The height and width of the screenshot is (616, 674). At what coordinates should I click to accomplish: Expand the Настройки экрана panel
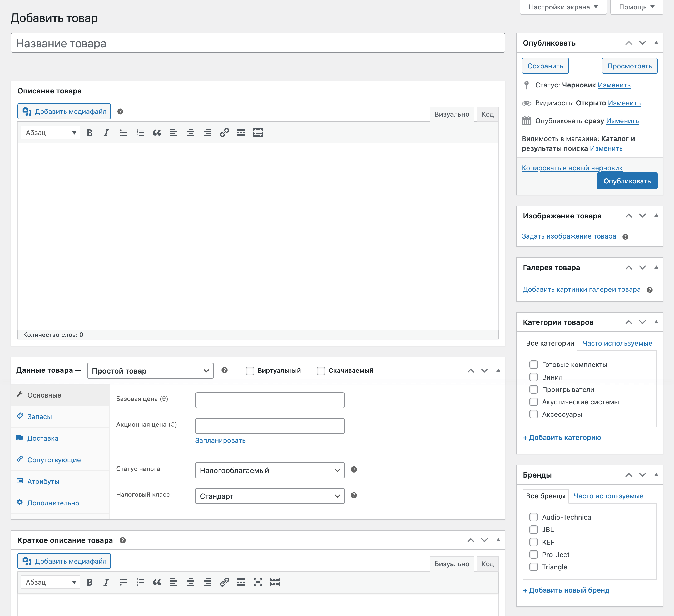coord(563,7)
